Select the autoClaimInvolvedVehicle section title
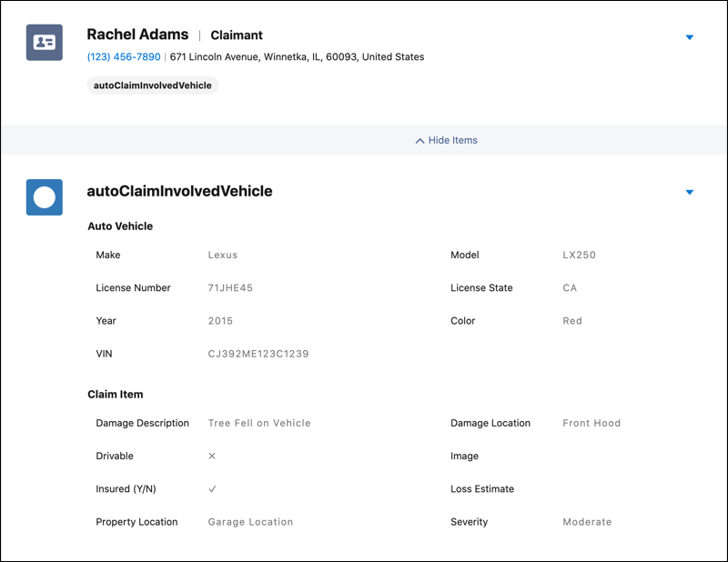Viewport: 728px width, 562px height. [179, 191]
